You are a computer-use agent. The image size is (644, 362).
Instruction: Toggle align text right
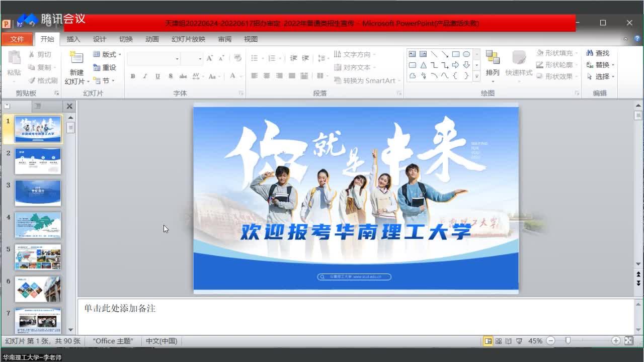coord(279,76)
